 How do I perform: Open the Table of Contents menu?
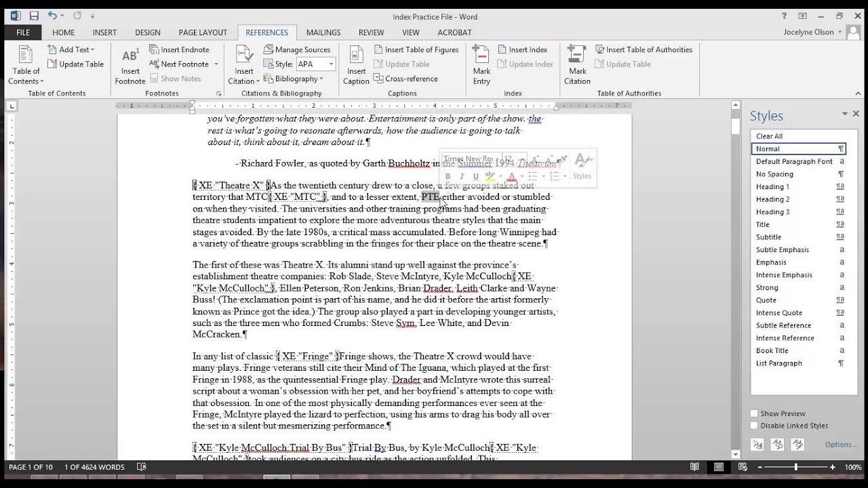point(26,66)
